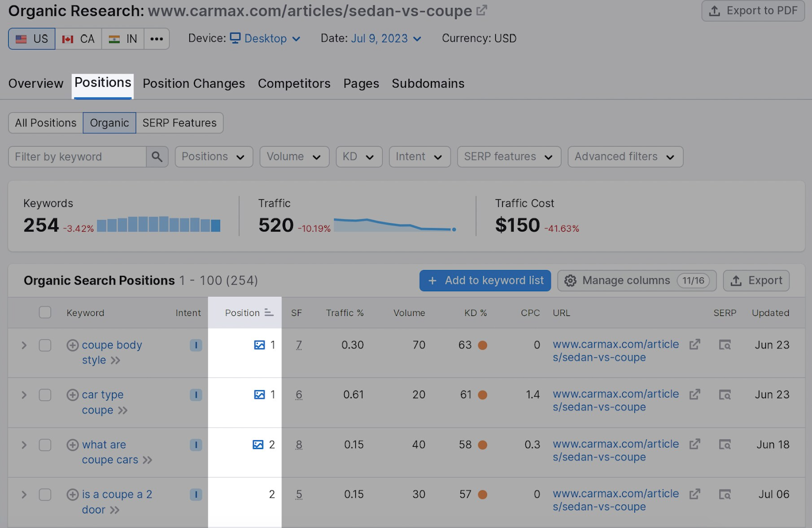This screenshot has height=528, width=812.
Task: Click the plus icon beside 'coupe body style'
Action: [73, 345]
